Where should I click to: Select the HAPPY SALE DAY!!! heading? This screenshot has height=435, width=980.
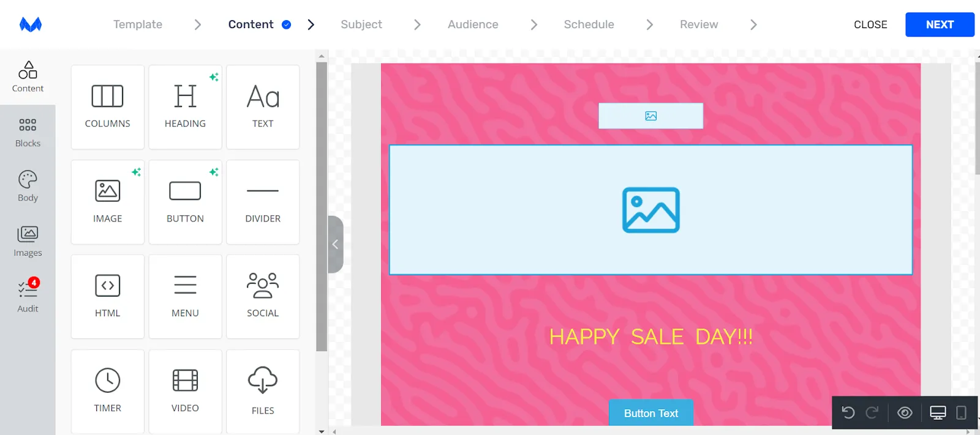[x=651, y=336]
